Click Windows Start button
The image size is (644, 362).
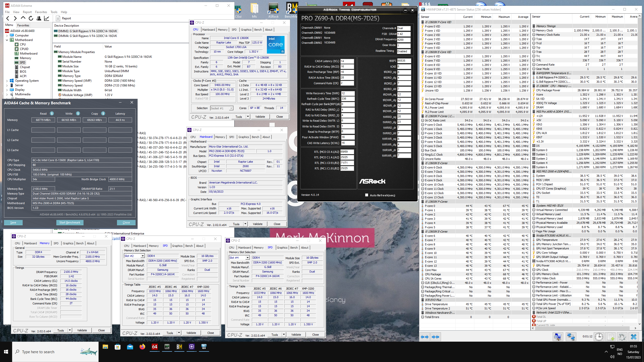[x=6, y=352]
